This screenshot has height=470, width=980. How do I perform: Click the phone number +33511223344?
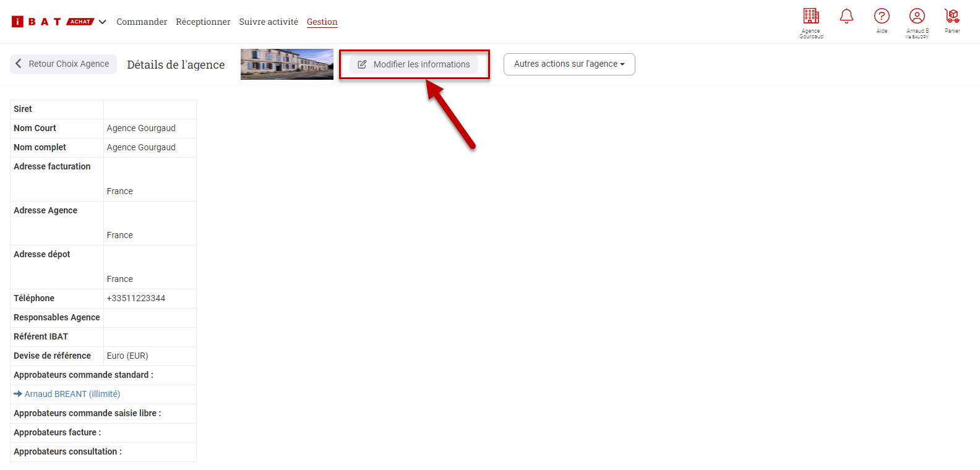pyautogui.click(x=136, y=298)
